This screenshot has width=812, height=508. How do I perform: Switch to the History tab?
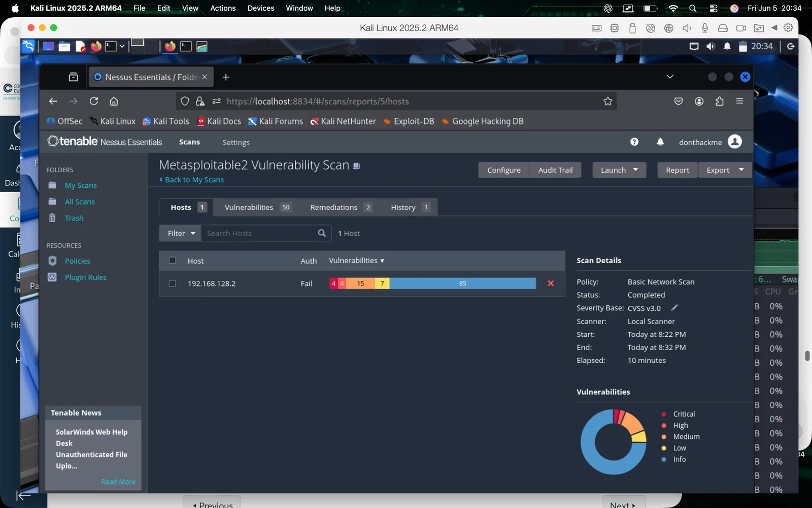410,207
